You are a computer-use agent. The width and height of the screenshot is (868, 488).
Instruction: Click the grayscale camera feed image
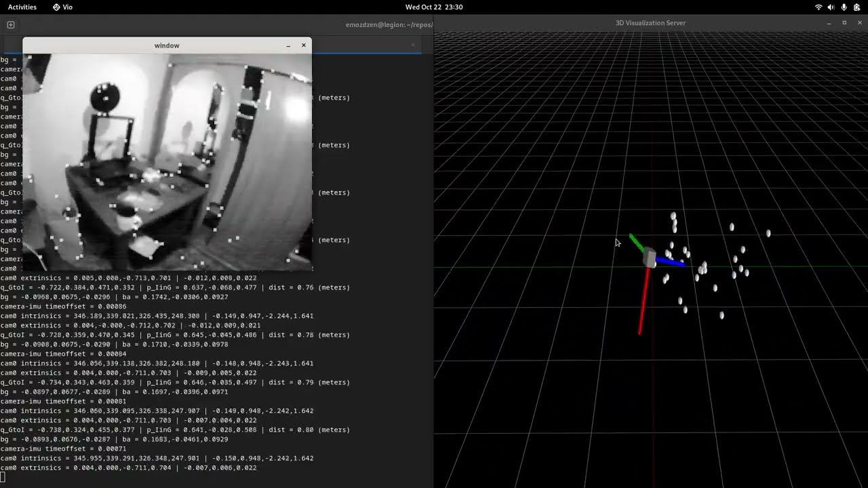pyautogui.click(x=167, y=162)
